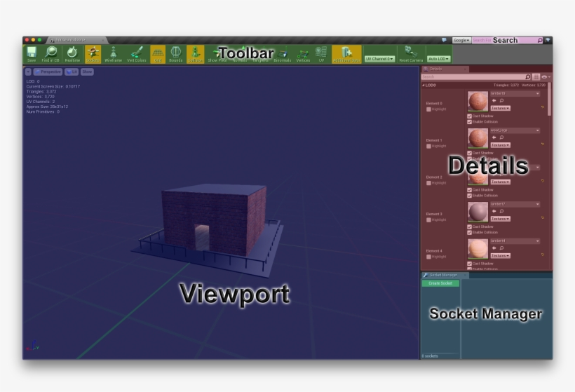Toggle the Collision toolbar icon
The image size is (575, 392).
pos(195,54)
